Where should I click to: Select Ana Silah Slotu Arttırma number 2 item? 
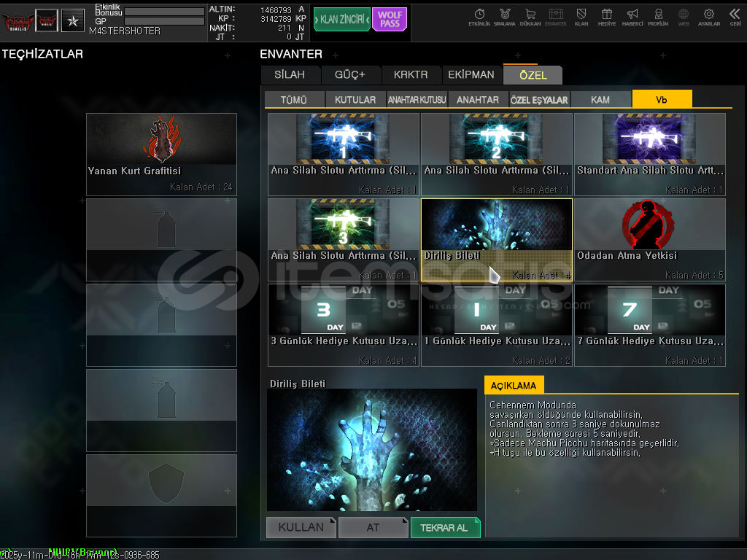(x=496, y=155)
